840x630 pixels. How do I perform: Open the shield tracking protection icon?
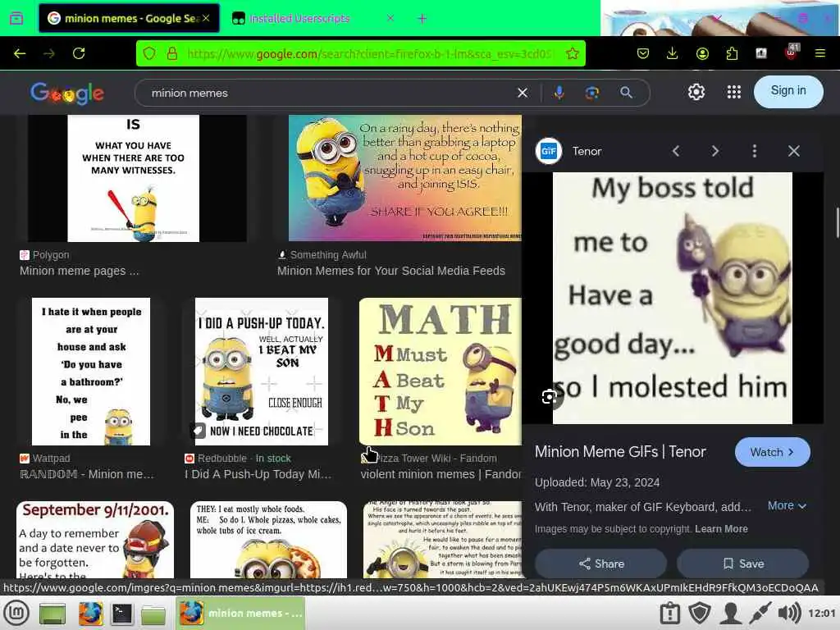click(149, 53)
